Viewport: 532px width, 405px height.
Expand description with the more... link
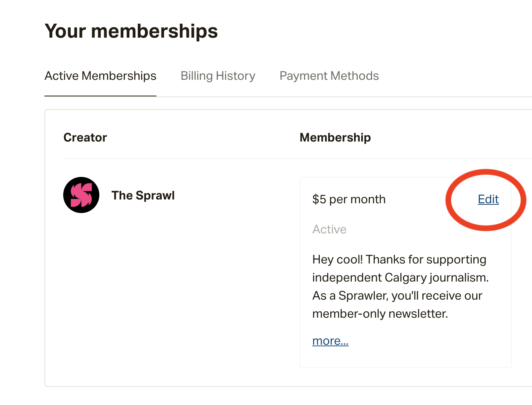pyautogui.click(x=330, y=341)
